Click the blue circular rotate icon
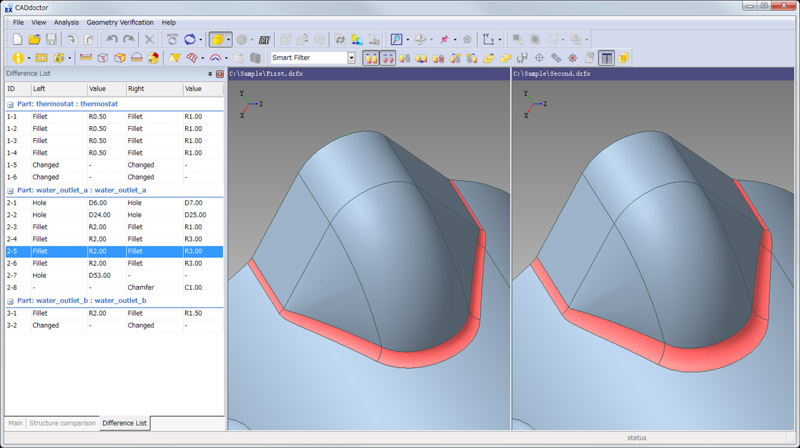The height and width of the screenshot is (448, 800). [189, 39]
